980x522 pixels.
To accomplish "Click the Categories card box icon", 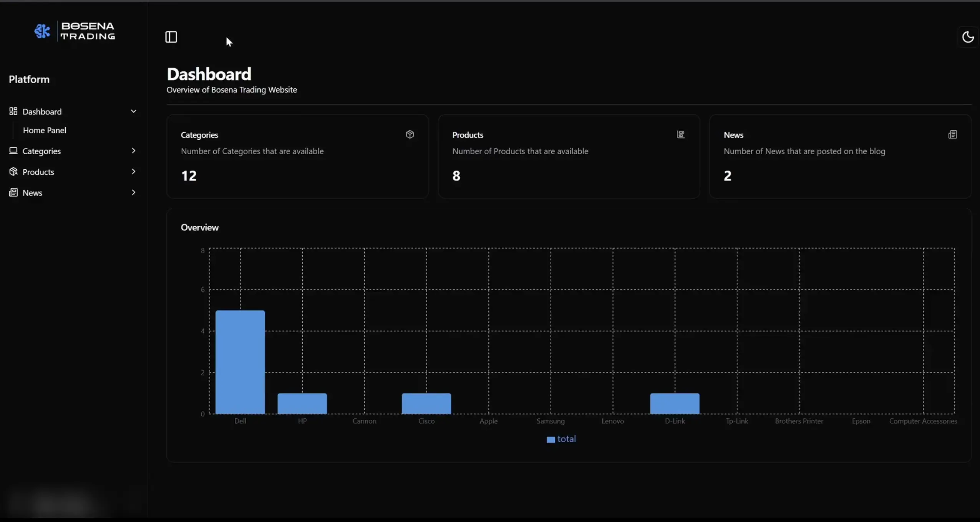I will [410, 134].
